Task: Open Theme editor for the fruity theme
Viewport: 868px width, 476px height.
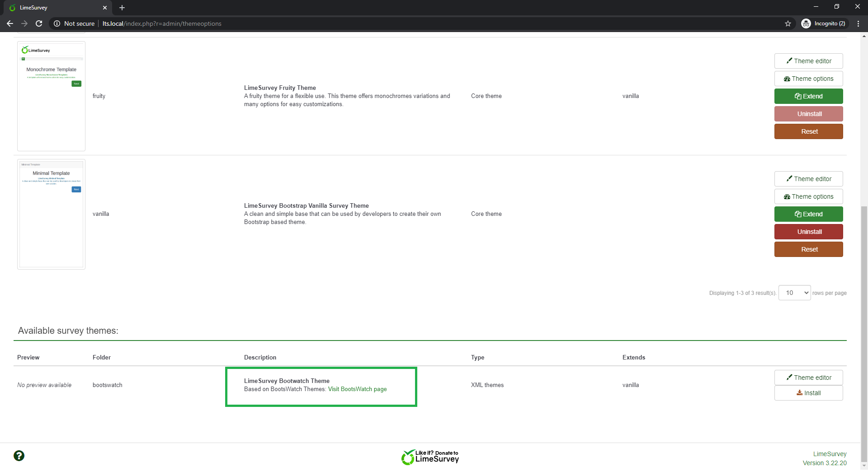Action: click(x=808, y=61)
